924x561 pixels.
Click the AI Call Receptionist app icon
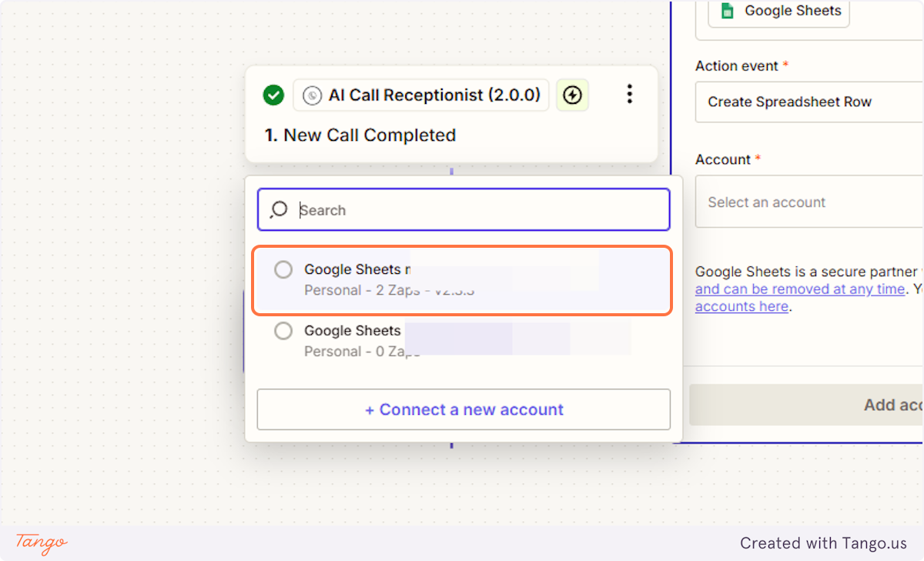pos(312,95)
